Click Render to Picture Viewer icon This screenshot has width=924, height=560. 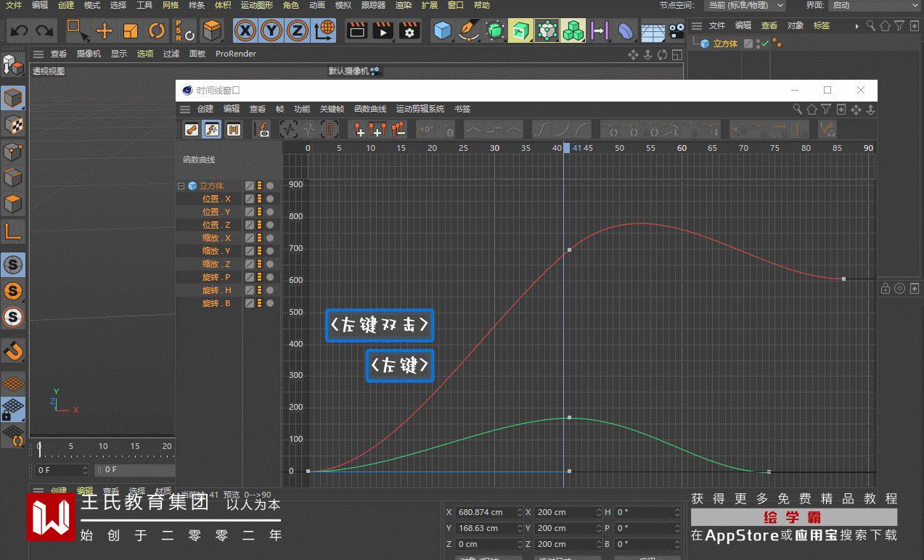click(383, 30)
